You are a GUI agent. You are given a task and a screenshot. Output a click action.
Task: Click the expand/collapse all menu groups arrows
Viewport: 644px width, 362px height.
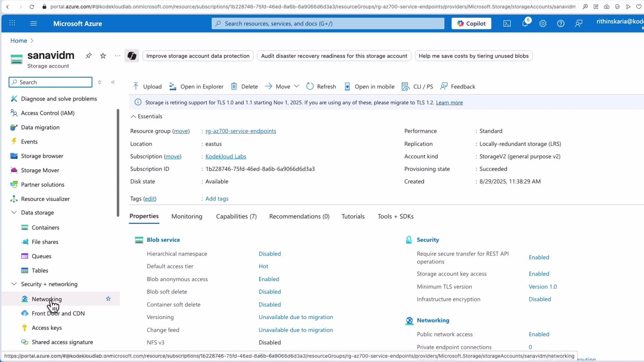(100, 82)
